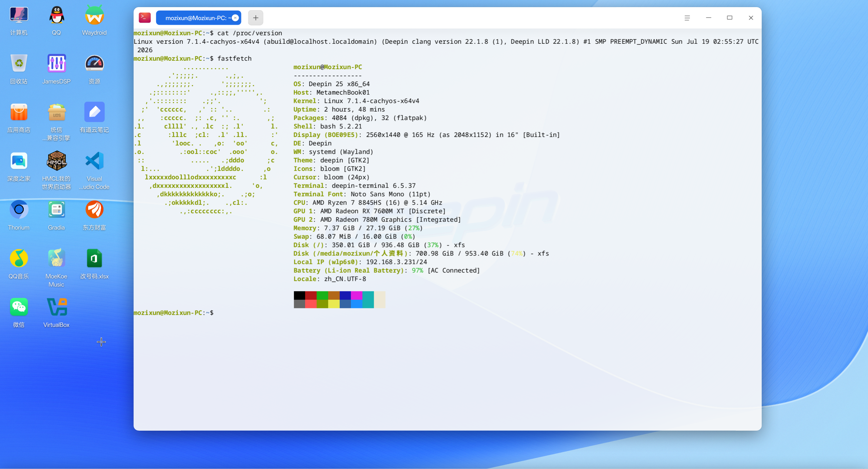The width and height of the screenshot is (868, 469).
Task: Open the 应用商店 app store icon
Action: point(19,118)
